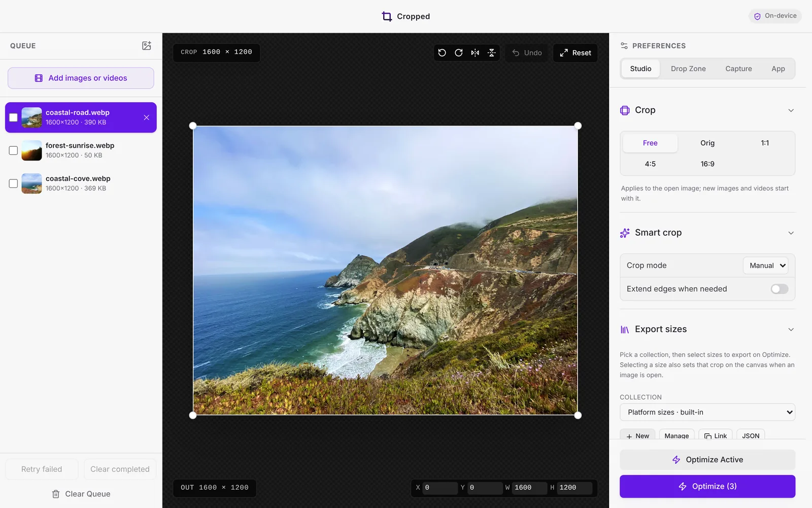Click the crop X offset field
This screenshot has height=508, width=812.
[x=440, y=488]
